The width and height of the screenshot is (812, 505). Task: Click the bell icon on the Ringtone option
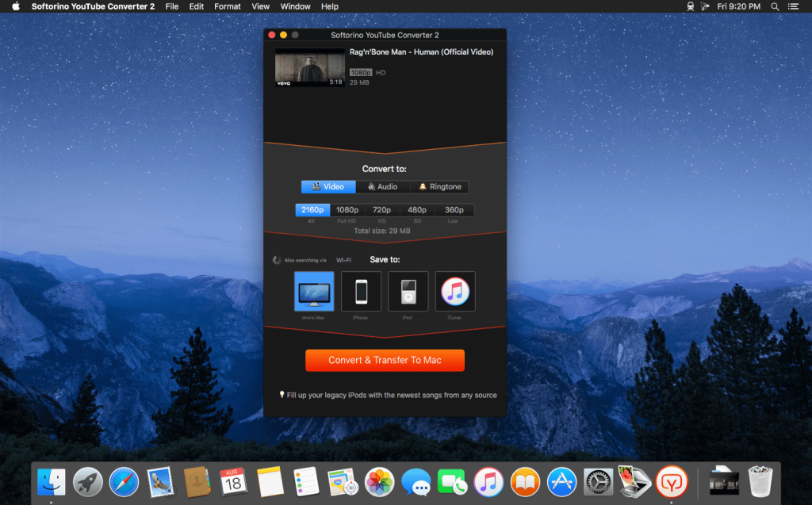[422, 186]
